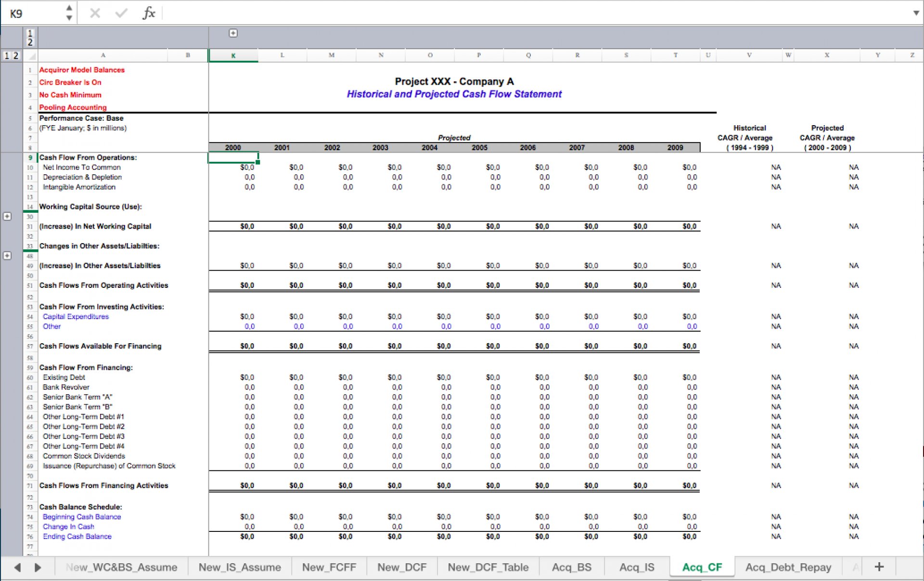924x581 pixels.
Task: Click the 'Existing Debt' row label
Action: 64,377
